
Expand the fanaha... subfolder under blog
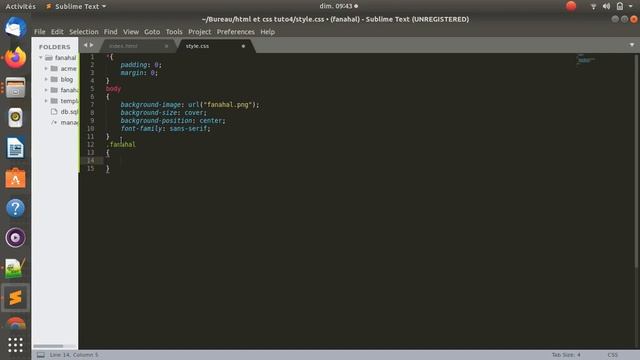point(46,90)
